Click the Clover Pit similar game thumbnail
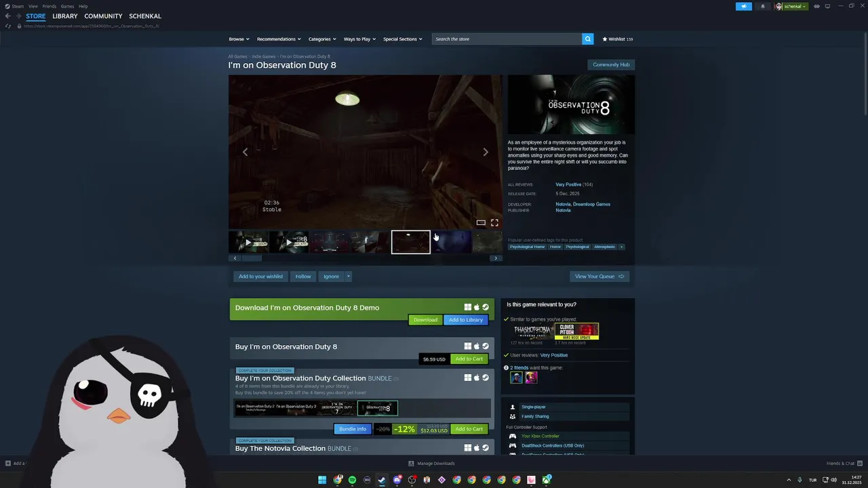The height and width of the screenshot is (488, 868). coord(577,331)
